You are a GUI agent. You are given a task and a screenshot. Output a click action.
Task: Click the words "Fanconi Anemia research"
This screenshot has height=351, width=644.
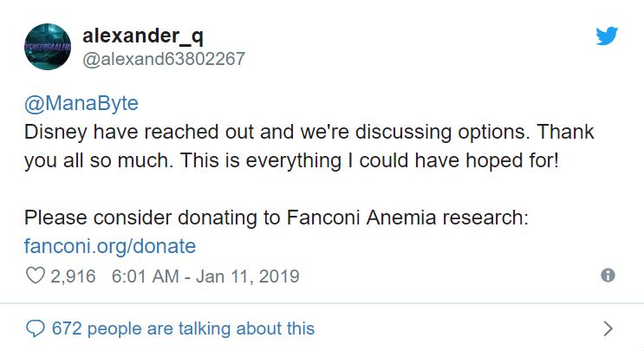coord(404,218)
